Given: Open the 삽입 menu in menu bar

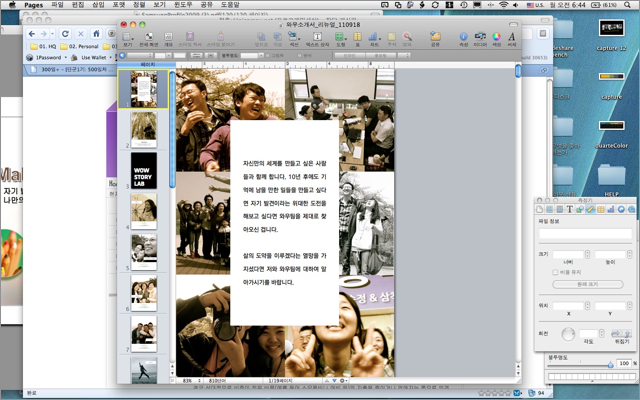Looking at the screenshot, I should (98, 5).
